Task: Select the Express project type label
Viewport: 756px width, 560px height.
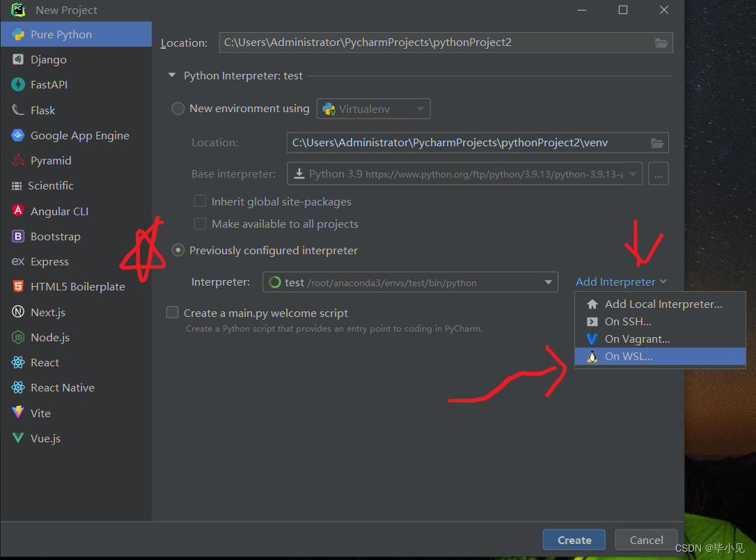Action: click(49, 261)
